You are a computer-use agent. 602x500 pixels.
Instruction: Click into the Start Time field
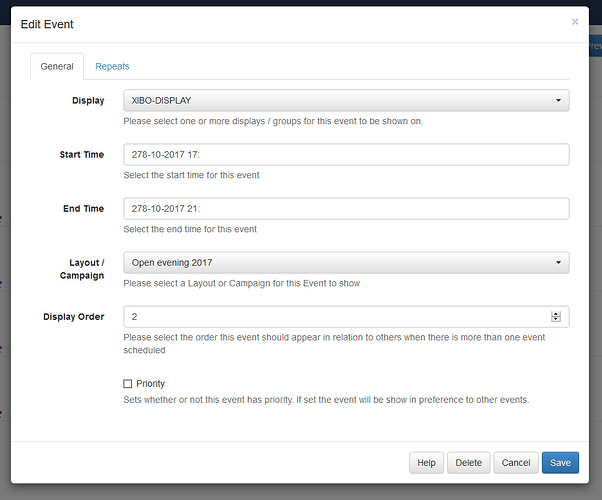click(x=346, y=155)
